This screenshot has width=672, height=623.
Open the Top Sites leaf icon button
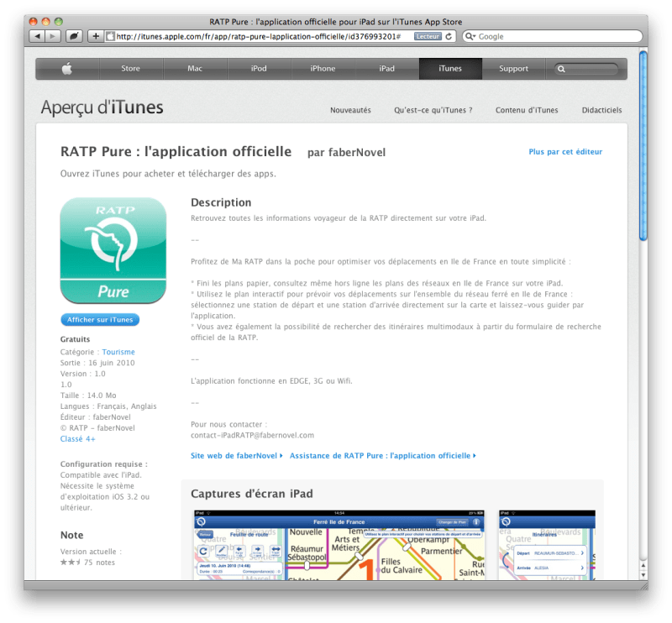74,36
